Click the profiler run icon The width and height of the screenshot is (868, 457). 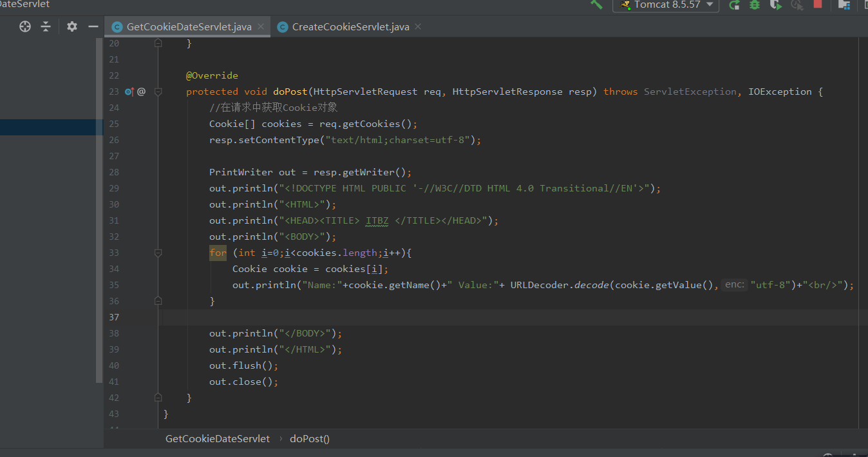[x=797, y=5]
